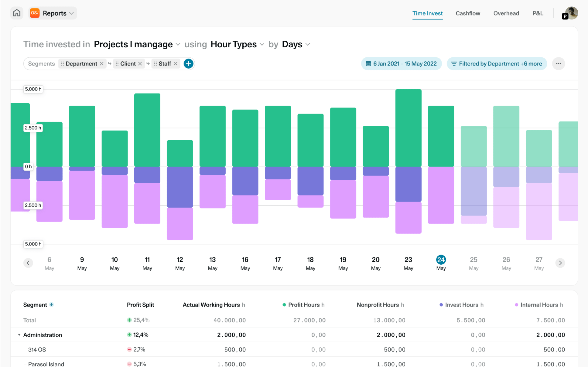Go to previous days with left arrow
Screen dimensions: 588x367
(28, 263)
